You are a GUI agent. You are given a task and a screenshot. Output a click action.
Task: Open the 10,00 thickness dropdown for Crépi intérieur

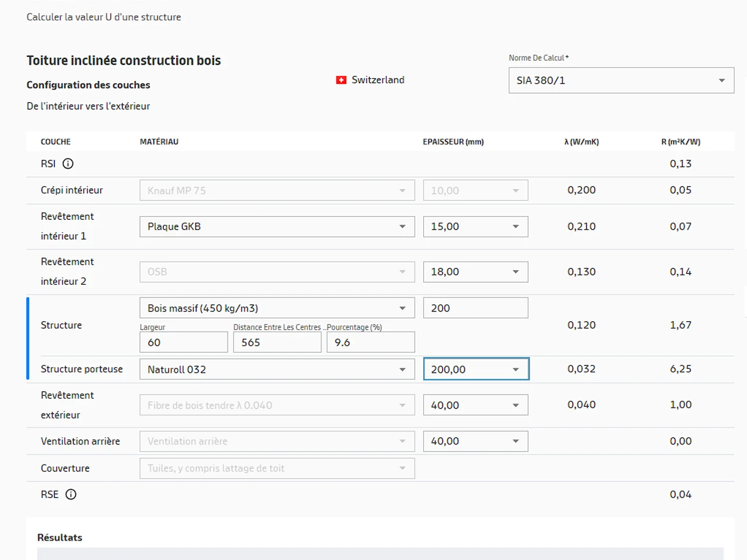coord(475,190)
